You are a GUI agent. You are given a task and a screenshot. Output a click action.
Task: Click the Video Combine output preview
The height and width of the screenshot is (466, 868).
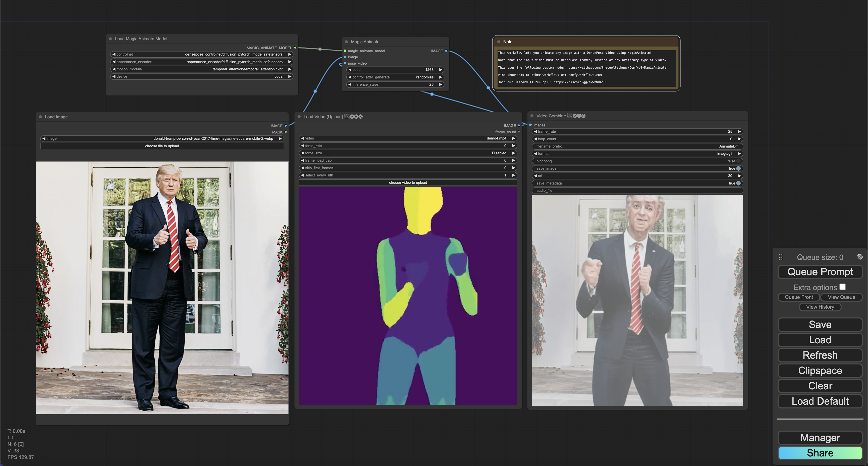tap(637, 300)
